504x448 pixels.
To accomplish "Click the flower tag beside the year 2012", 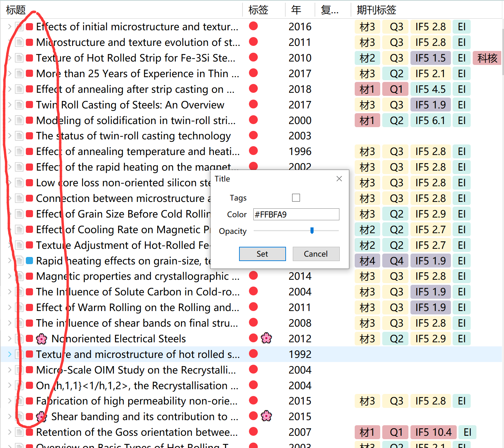I will pyautogui.click(x=266, y=338).
